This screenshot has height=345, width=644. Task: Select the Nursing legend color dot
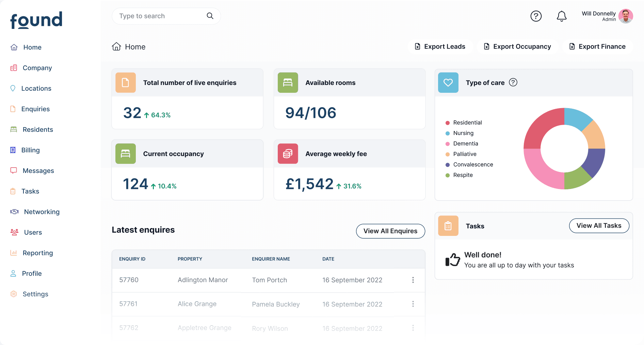pyautogui.click(x=447, y=133)
